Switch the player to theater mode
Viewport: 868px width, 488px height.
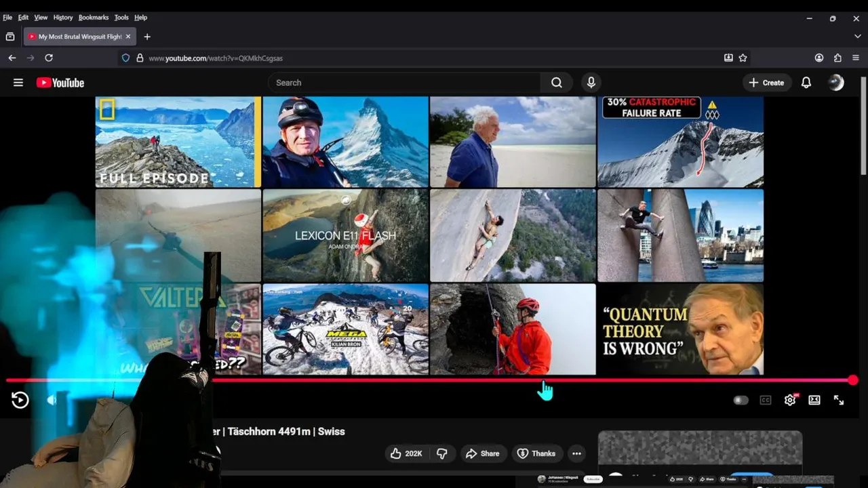coord(814,400)
